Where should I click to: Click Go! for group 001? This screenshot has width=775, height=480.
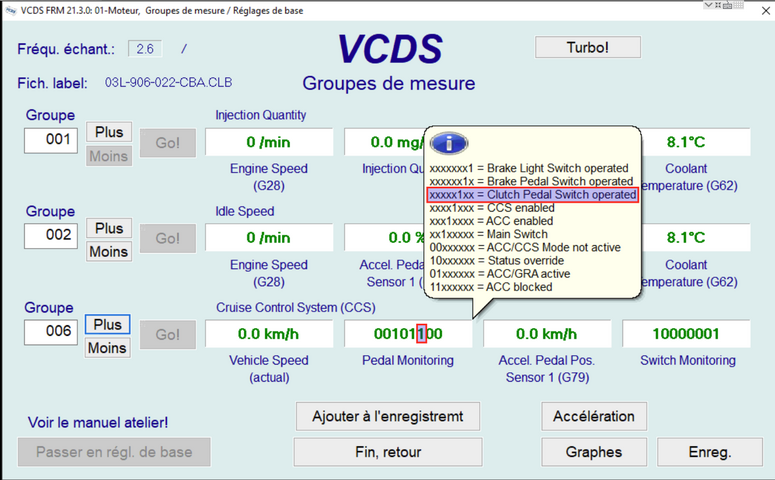[x=168, y=143]
